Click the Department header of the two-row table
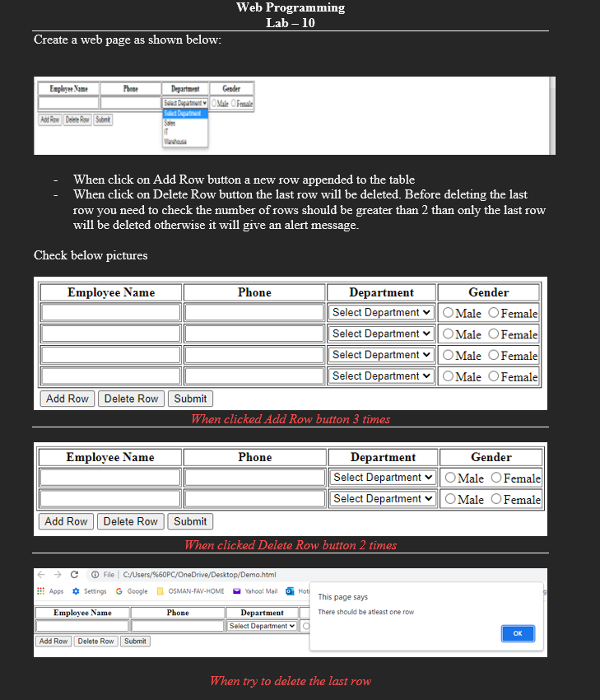Screen dimensions: 600x700 pyautogui.click(x=384, y=457)
